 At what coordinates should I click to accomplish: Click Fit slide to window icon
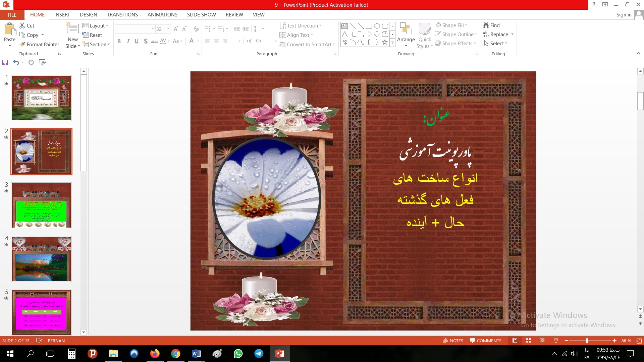point(639,341)
